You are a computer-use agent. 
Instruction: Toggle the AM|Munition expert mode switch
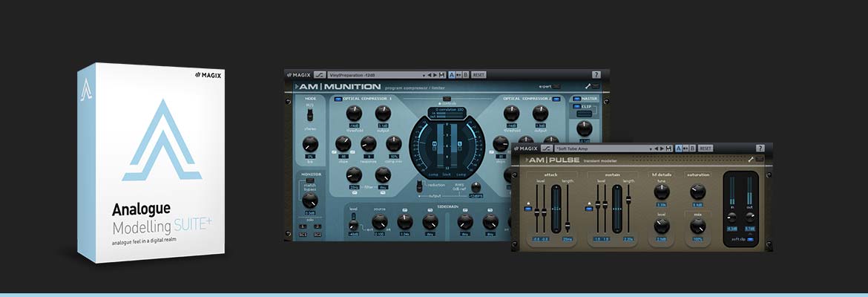pyautogui.click(x=556, y=86)
